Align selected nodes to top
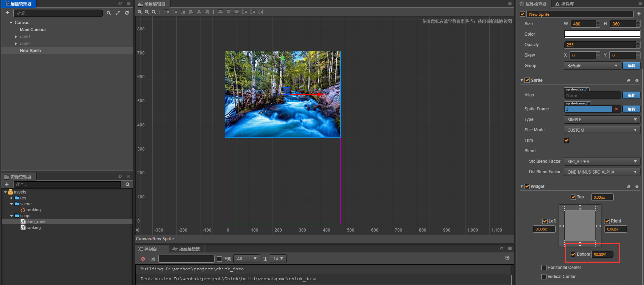This screenshot has height=285, width=644. (x=167, y=12)
